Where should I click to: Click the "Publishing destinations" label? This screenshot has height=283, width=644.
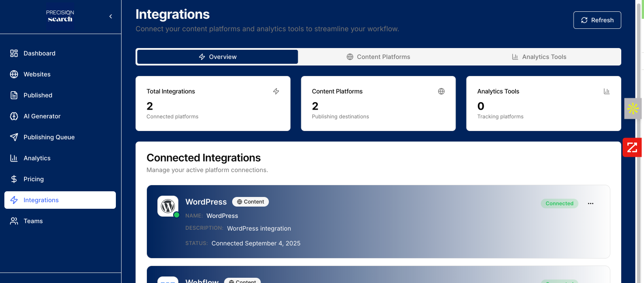click(x=340, y=117)
